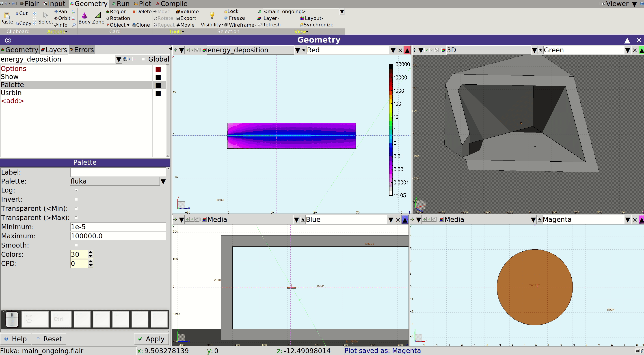Screen dimensions: 644x355
Task: Add a Region card
Action: click(x=116, y=11)
